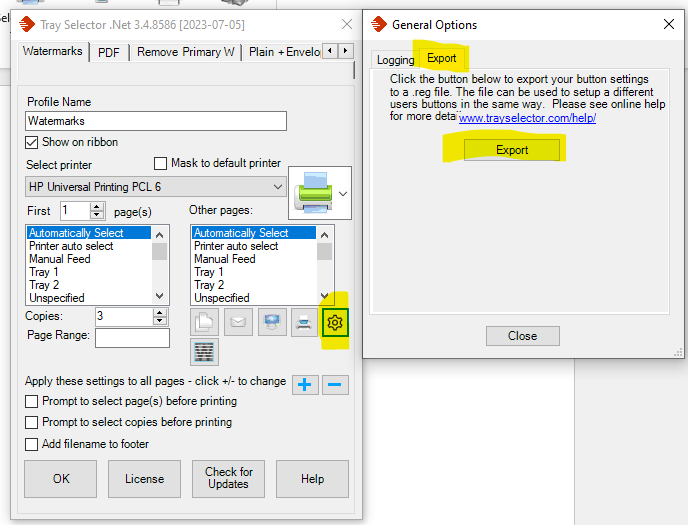Switch to the PDF tab
The image size is (688, 525).
[108, 52]
